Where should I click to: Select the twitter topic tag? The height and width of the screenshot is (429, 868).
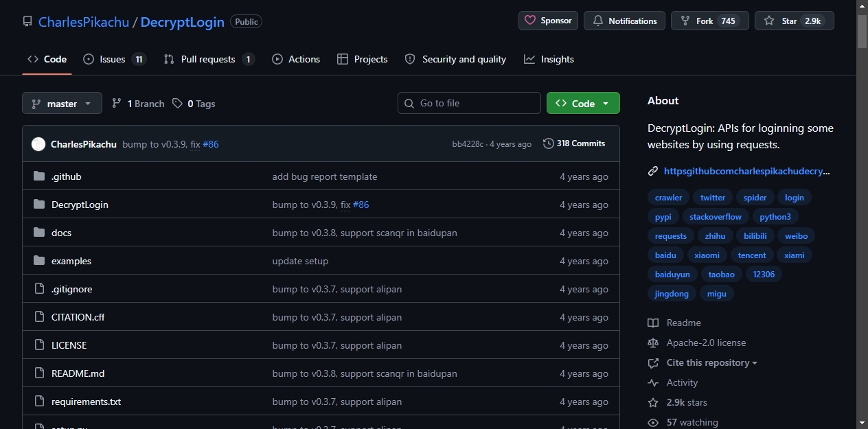713,198
